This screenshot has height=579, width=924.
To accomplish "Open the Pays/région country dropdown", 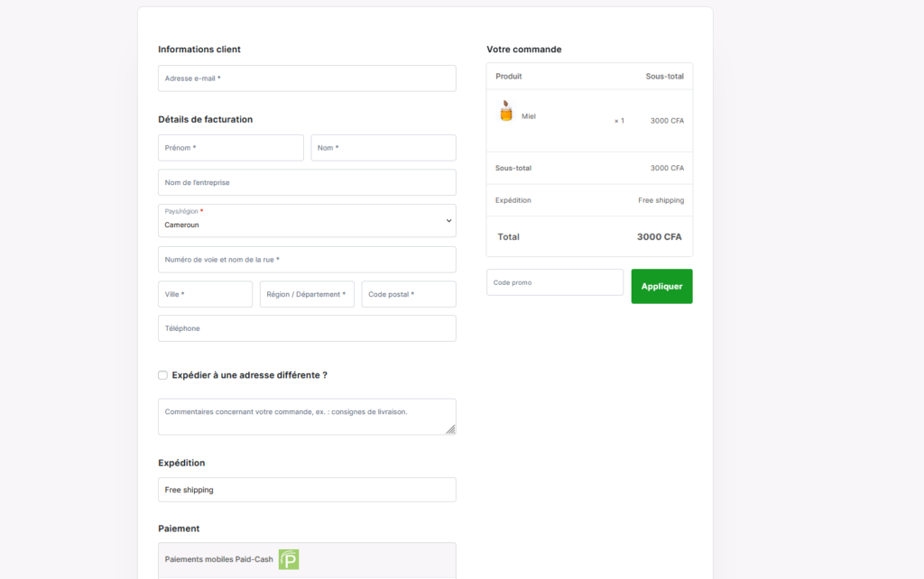I will pyautogui.click(x=307, y=221).
